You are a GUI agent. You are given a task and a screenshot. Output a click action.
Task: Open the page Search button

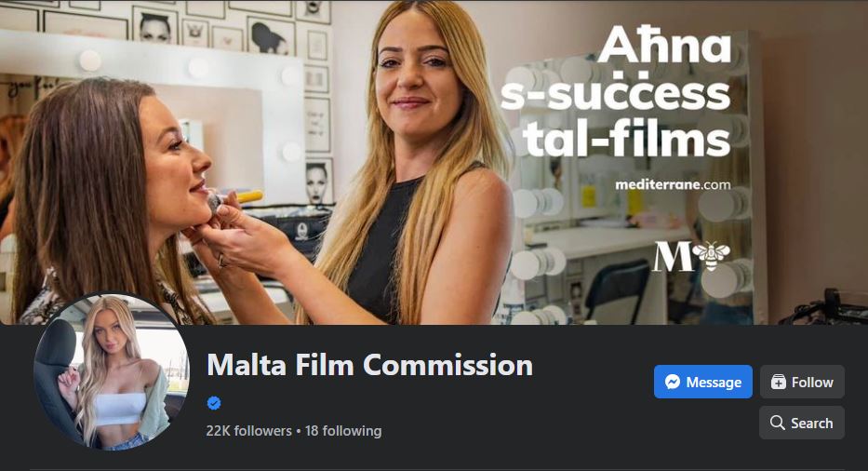(x=802, y=423)
